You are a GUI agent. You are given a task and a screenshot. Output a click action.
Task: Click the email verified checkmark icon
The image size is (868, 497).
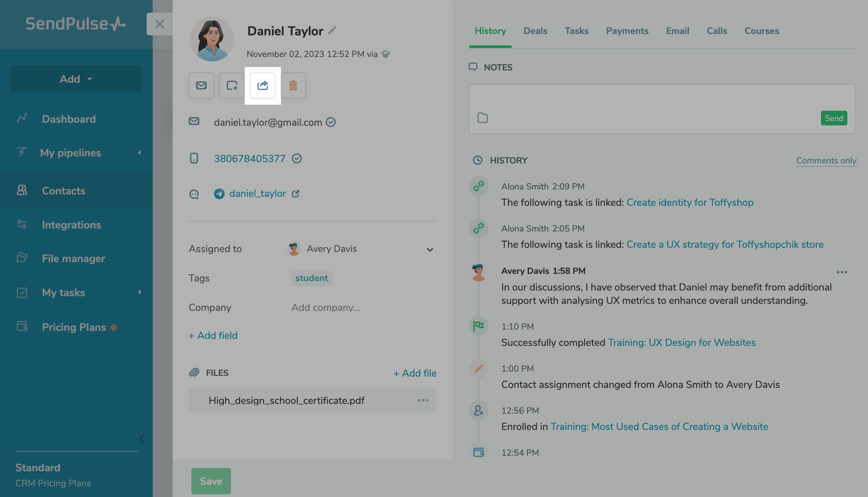click(x=331, y=122)
